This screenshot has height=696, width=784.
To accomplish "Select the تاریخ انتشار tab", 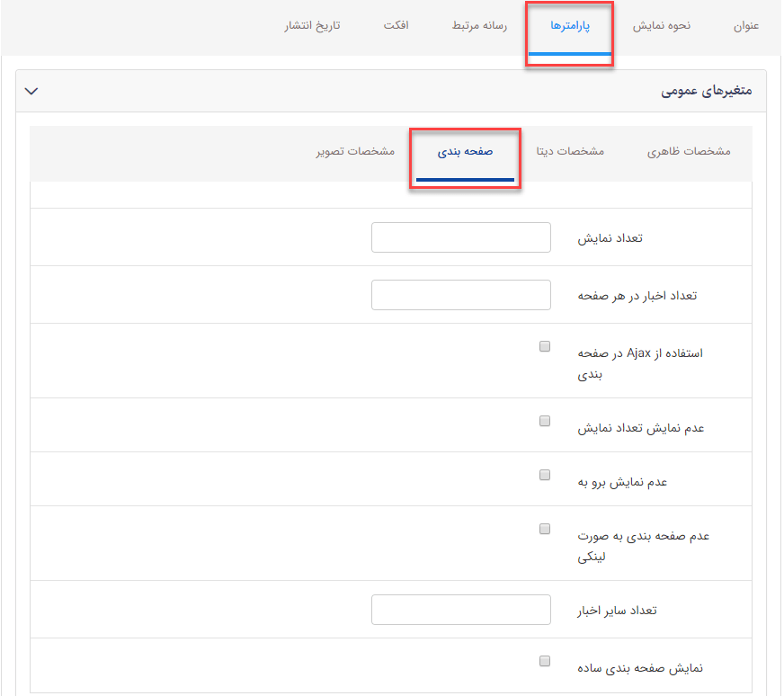I will [x=312, y=26].
